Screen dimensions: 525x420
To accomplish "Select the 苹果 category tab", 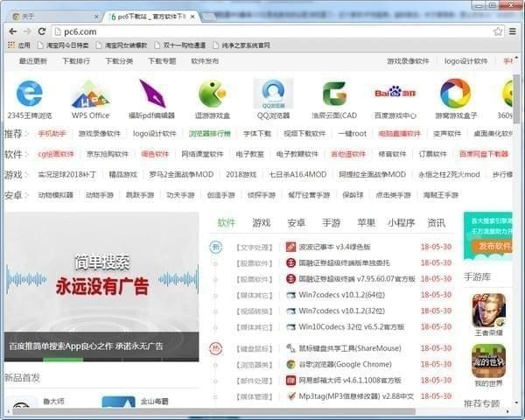I will coord(366,223).
